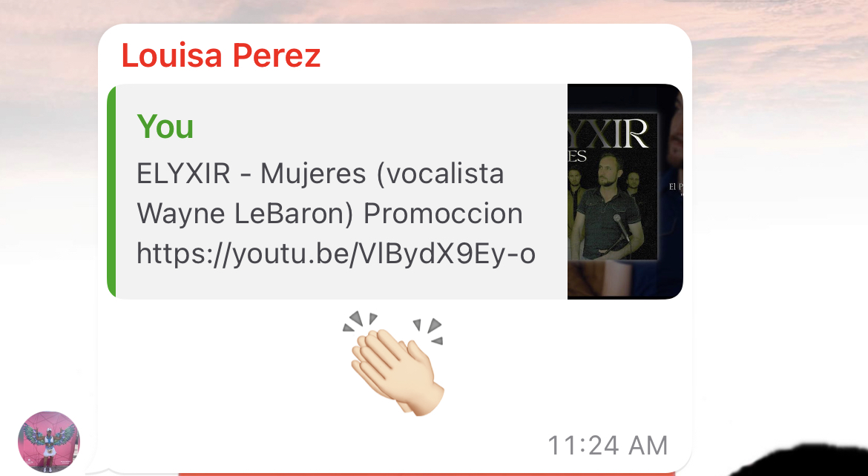
Task: Open the youtu.be/VlBydX9Ey-o link
Action: (335, 254)
